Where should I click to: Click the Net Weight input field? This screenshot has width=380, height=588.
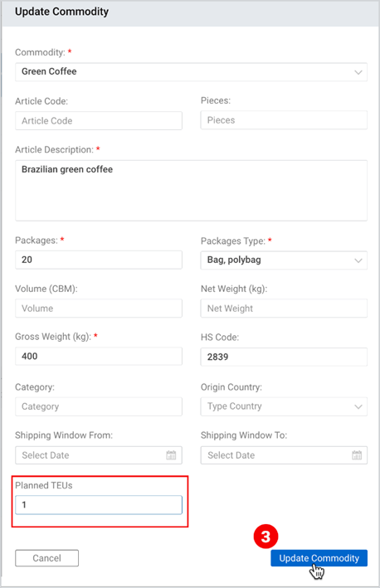coord(284,309)
